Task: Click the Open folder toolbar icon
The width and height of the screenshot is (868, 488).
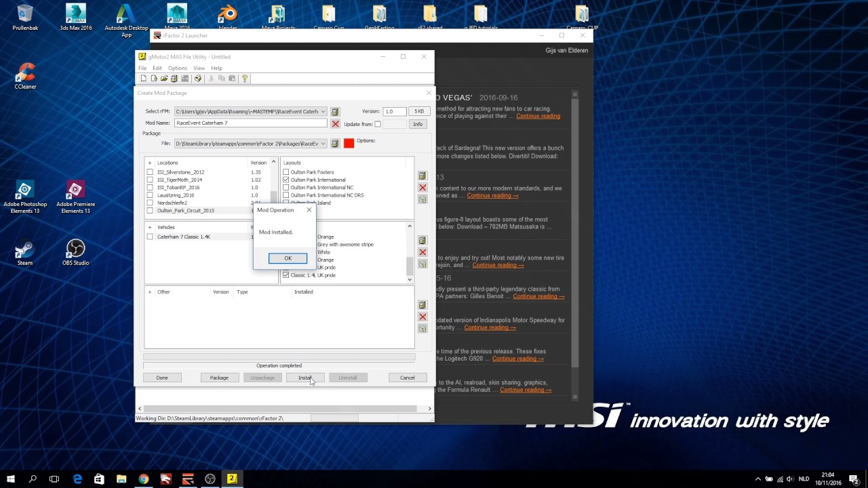Action: 164,79
